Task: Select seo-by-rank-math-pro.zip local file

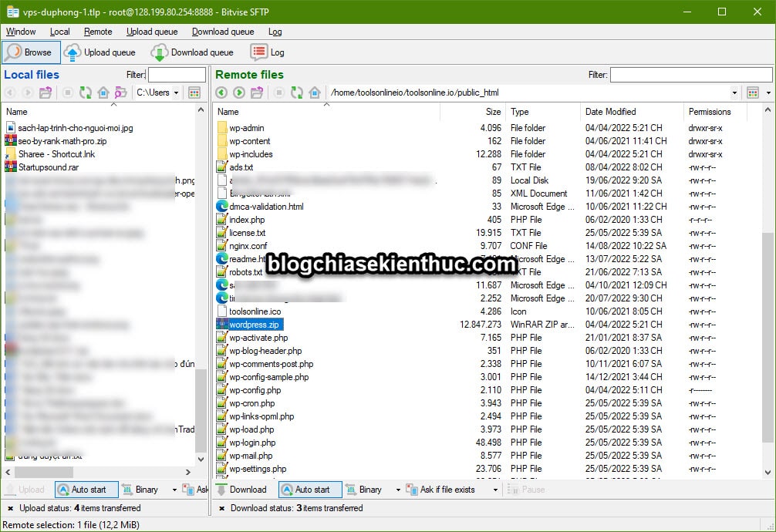Action: (62, 141)
